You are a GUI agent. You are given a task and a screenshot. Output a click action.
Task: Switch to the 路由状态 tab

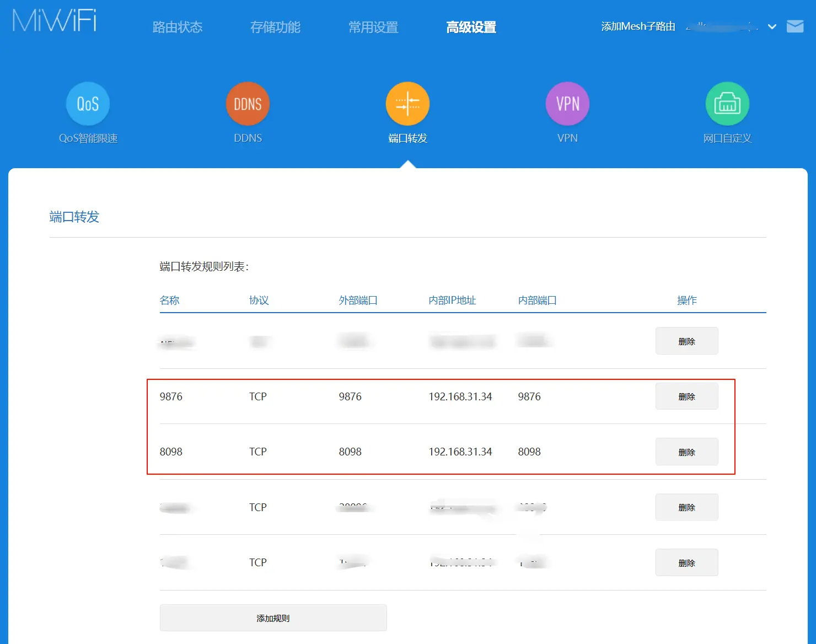(x=178, y=27)
